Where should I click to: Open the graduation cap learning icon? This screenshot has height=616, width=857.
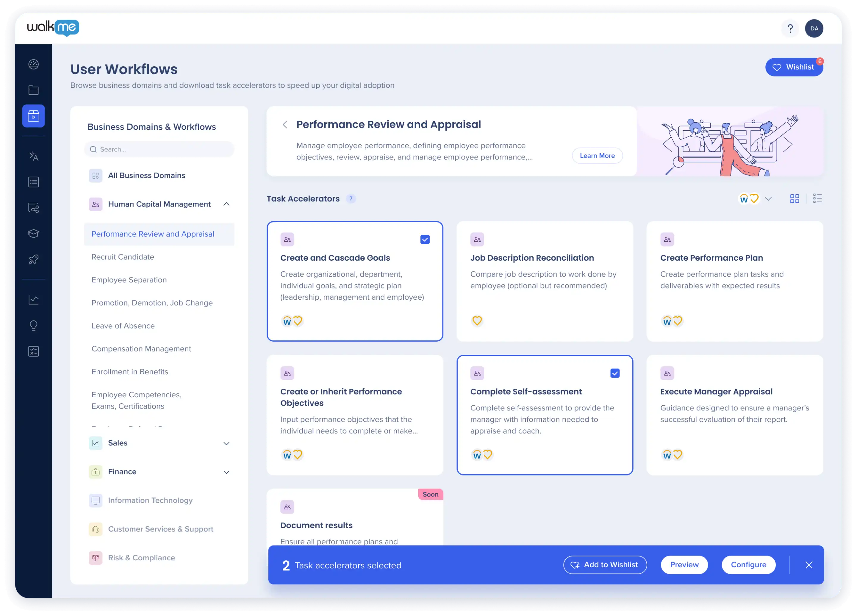coord(34,234)
